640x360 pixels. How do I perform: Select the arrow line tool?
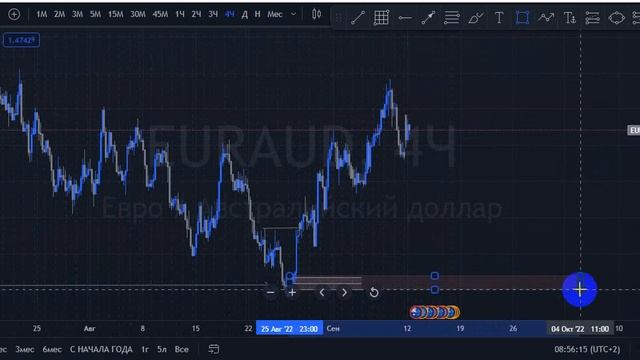[428, 18]
